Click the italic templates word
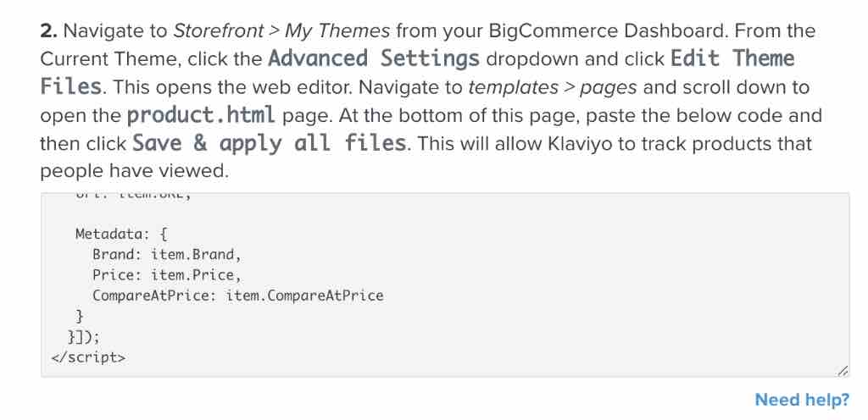Screen dimensions: 868x420 (514, 87)
